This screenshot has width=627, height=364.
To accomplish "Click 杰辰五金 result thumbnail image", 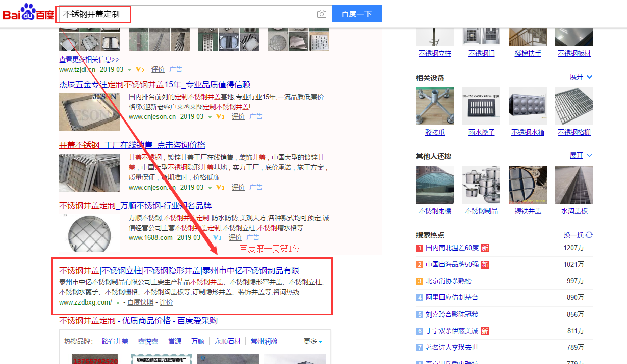I will pyautogui.click(x=90, y=112).
